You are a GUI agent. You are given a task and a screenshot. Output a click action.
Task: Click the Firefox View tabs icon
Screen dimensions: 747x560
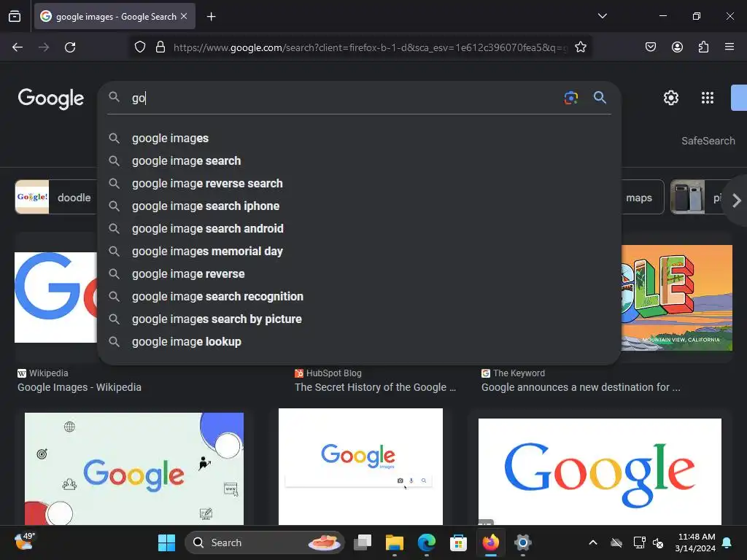coord(15,16)
